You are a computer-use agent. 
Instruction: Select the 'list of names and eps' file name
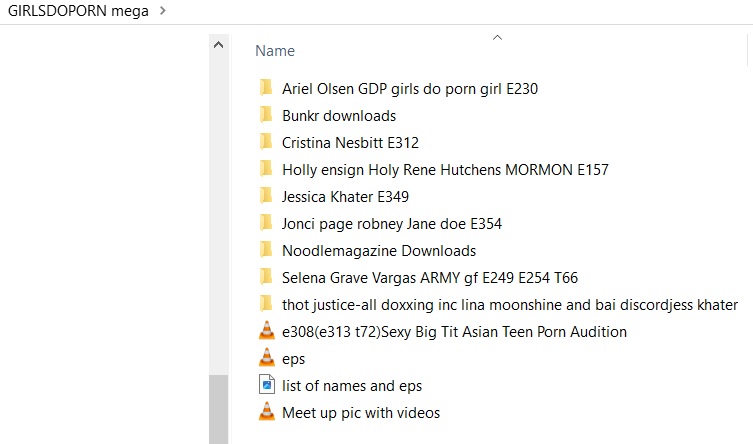click(x=352, y=386)
